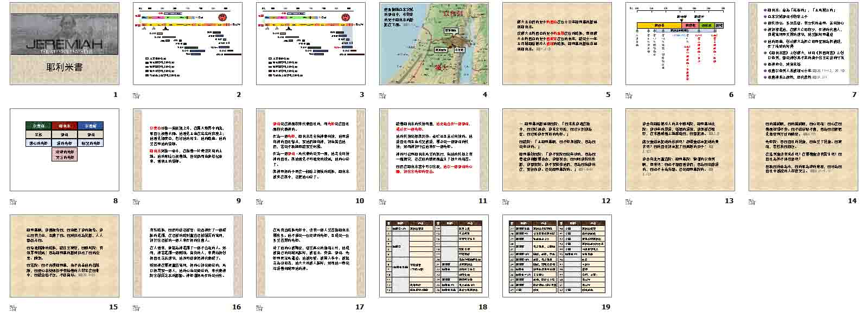Click the animation star icon under slide 3
Screen dimensions: 868x318
259,95
